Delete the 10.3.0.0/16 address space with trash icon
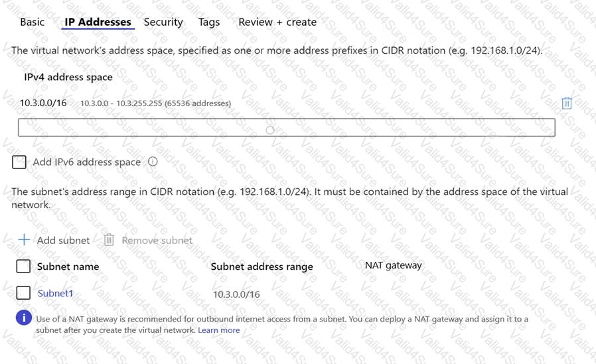This screenshot has height=364, width=596. point(567,103)
